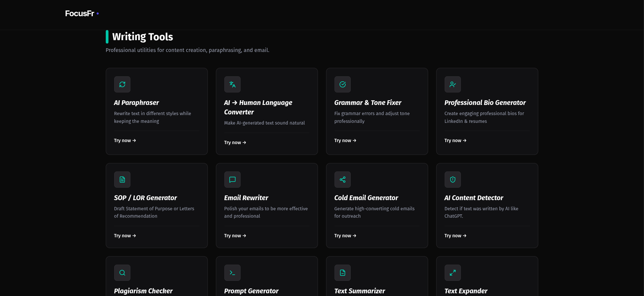Click Try now under Cold Email Generator
This screenshot has width=644, height=296.
345,236
